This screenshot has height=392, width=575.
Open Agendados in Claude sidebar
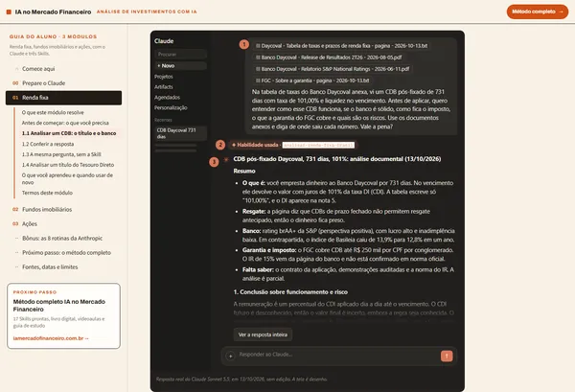pos(167,97)
